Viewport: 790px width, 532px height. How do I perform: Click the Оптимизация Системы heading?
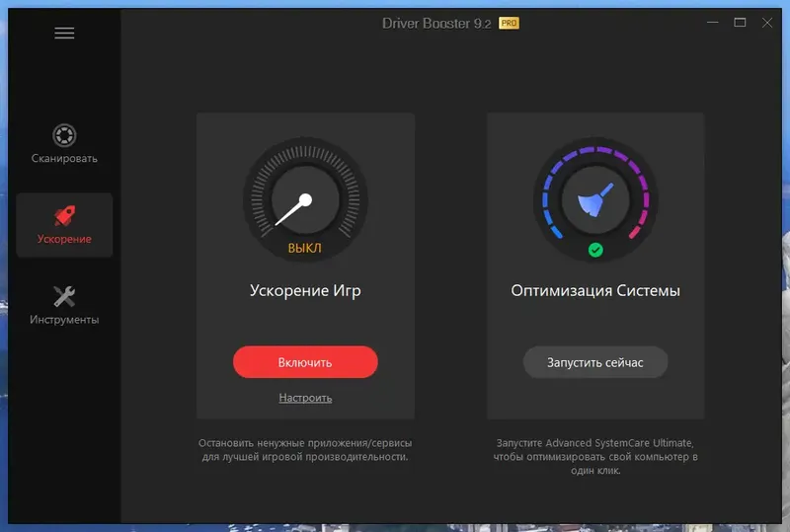(x=595, y=291)
